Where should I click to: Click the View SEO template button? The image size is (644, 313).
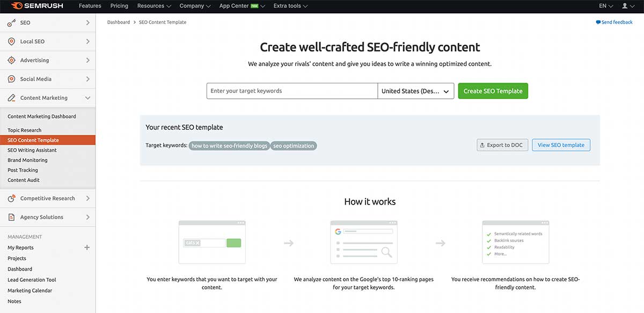click(561, 145)
